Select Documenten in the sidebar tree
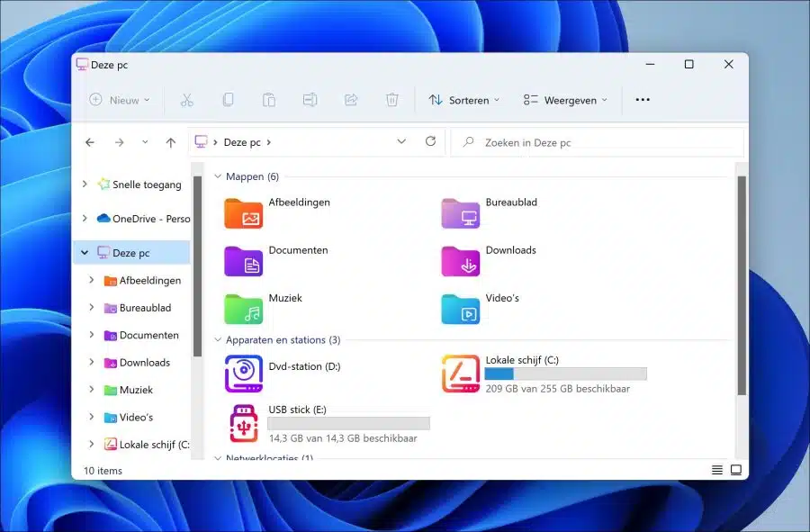The image size is (810, 532). coord(141,335)
